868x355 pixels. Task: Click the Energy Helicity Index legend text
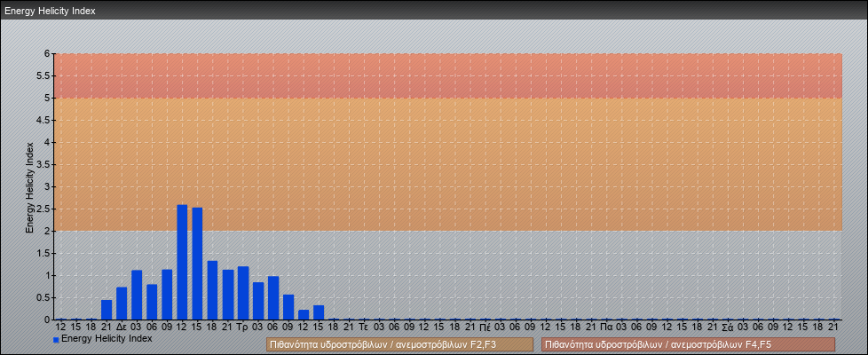tap(107, 338)
